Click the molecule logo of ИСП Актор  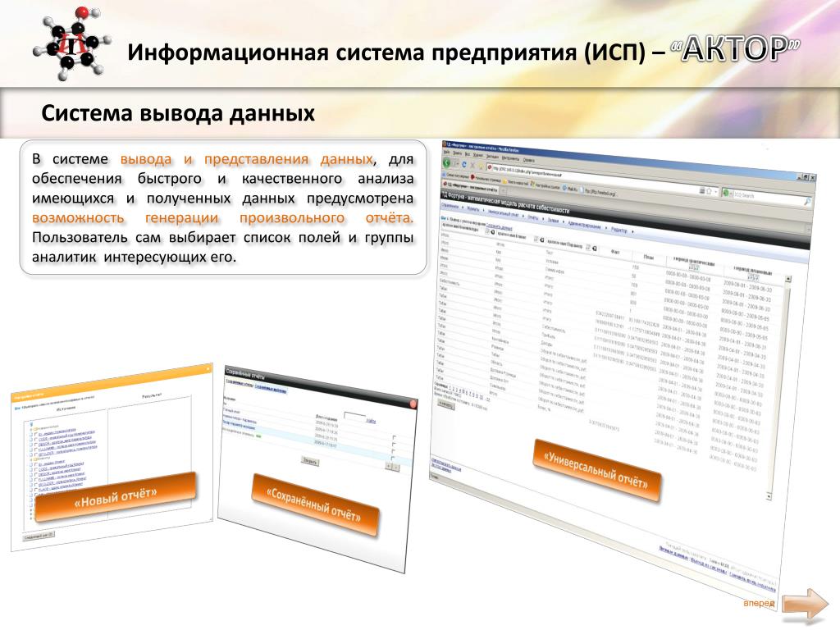[71, 44]
